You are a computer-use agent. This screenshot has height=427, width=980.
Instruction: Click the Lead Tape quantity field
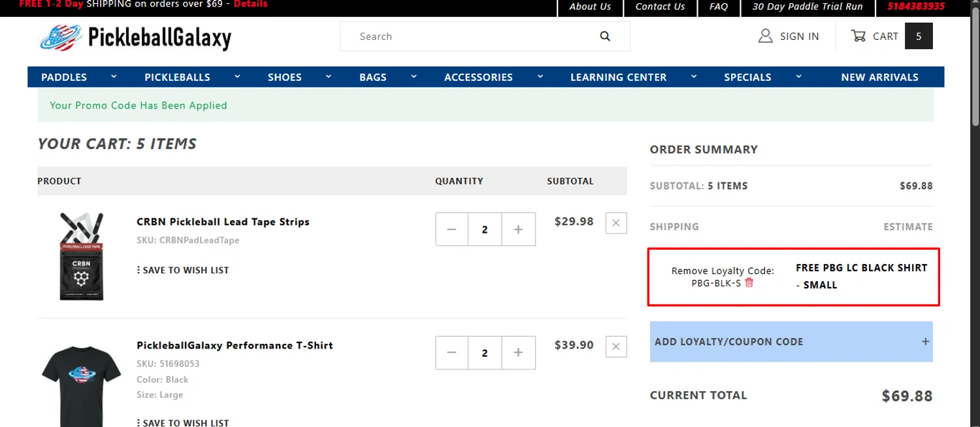point(485,230)
